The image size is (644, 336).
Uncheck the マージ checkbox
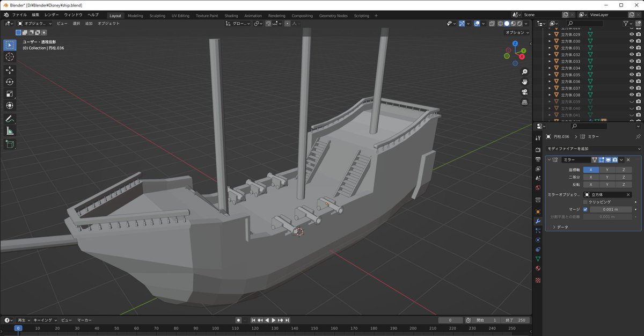click(586, 209)
